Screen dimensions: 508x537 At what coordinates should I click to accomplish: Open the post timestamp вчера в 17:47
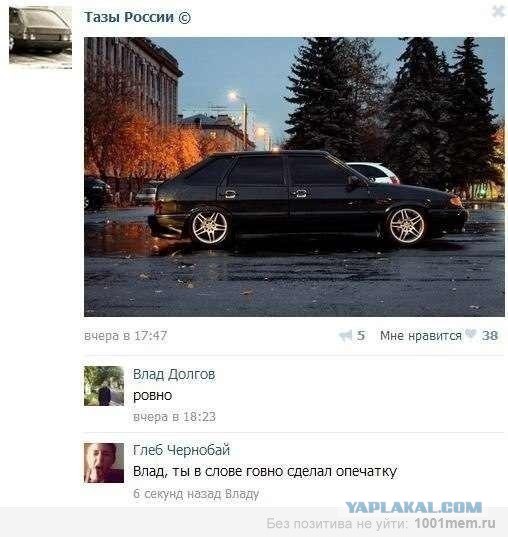click(x=125, y=336)
